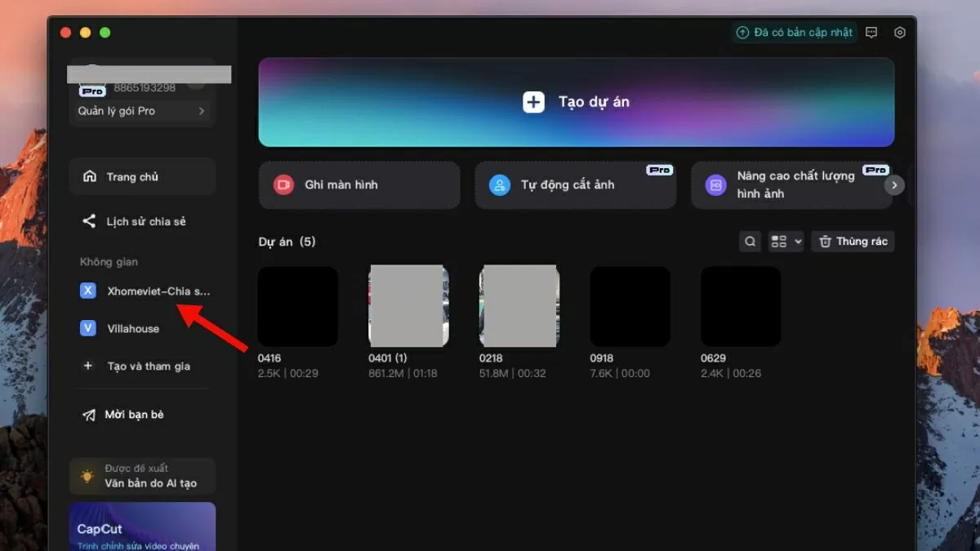Click the plus icon on Tạo dự án
This screenshot has width=980, height=551.
coord(533,102)
